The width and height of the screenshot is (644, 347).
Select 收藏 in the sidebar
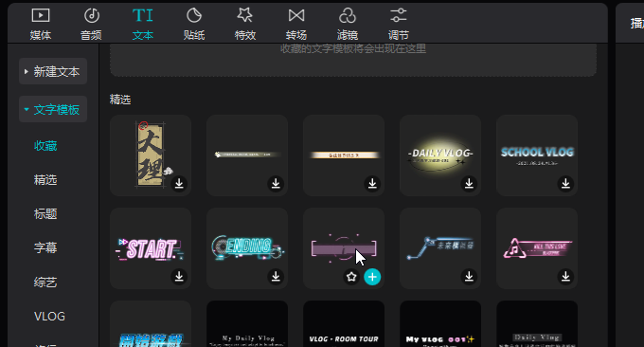(45, 146)
